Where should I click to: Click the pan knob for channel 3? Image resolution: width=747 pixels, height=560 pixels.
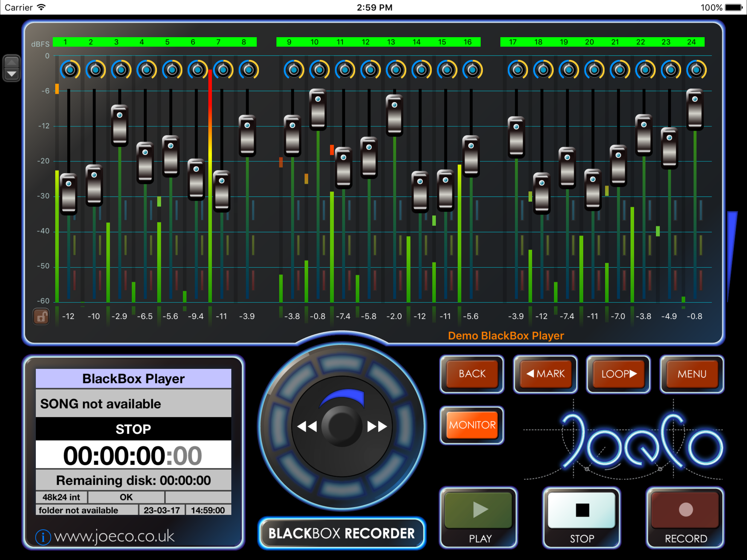pos(121,70)
